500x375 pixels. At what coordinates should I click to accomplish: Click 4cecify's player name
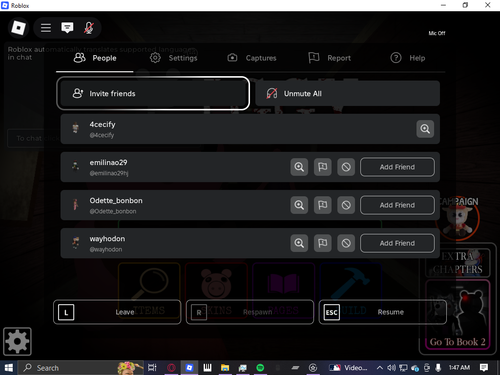102,125
